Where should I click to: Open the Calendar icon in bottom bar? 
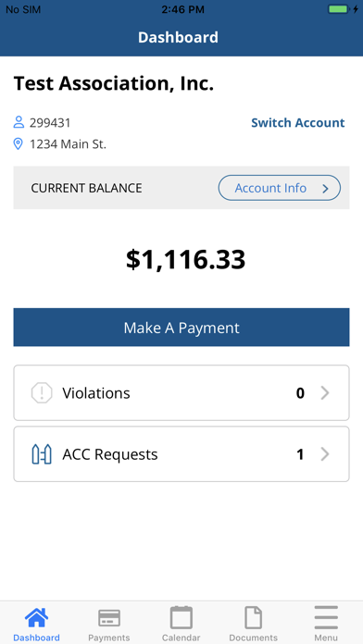[x=181, y=617]
